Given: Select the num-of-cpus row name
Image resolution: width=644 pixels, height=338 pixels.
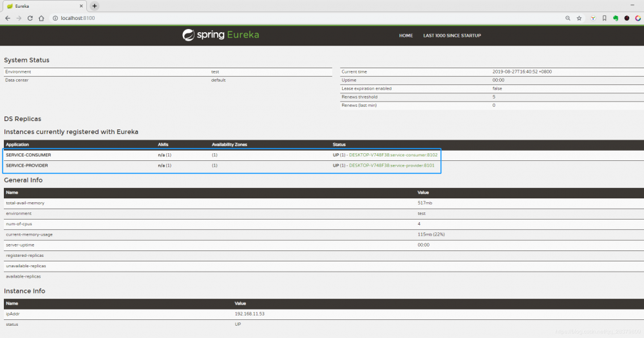Looking at the screenshot, I should [19, 224].
